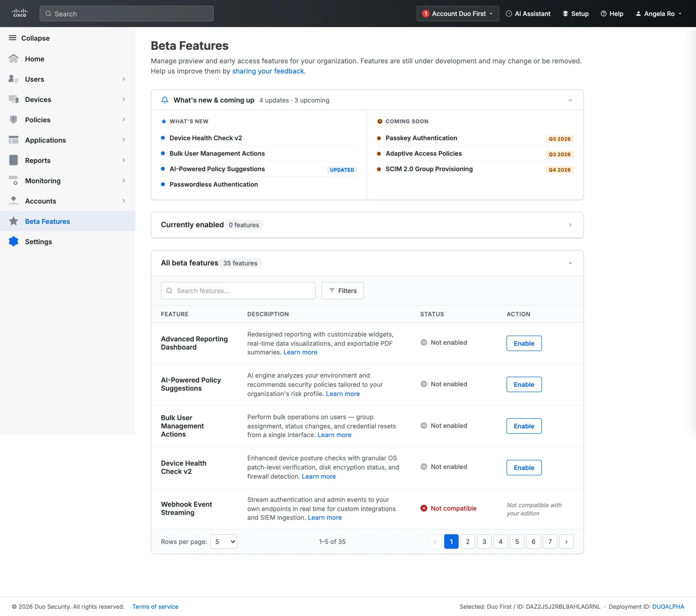The width and height of the screenshot is (696, 616).
Task: Click the Collapse hamburger icon
Action: (x=13, y=38)
